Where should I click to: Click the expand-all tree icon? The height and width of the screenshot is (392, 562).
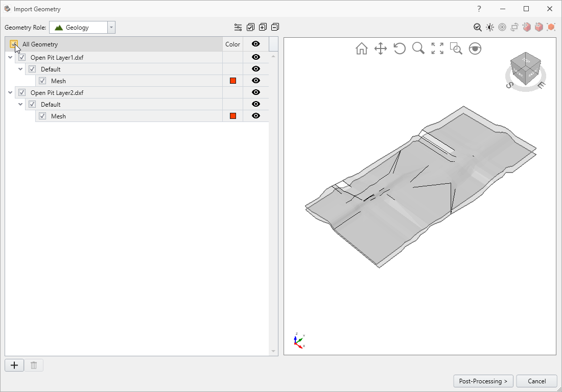263,27
